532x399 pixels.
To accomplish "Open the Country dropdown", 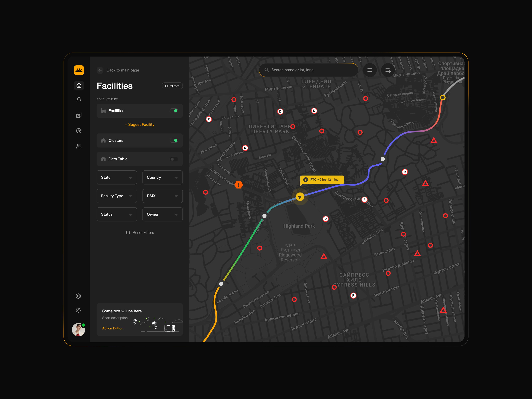I will (x=162, y=178).
